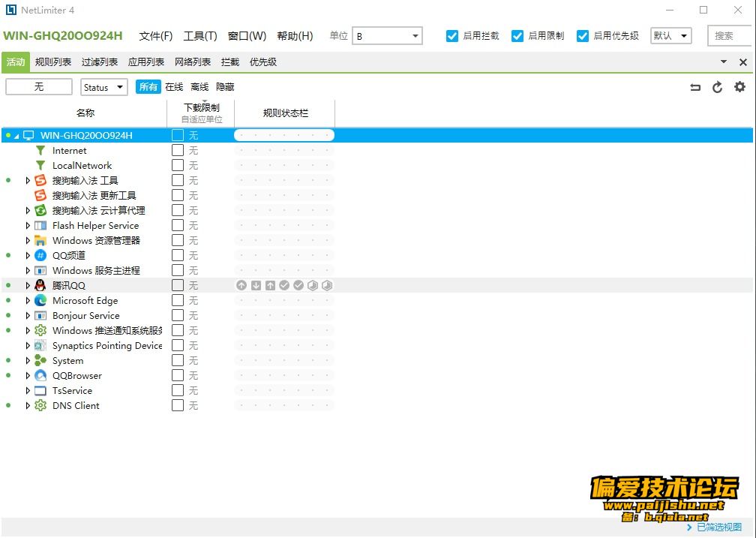
Task: Toggle the 启用优先级 checkbox
Action: [583, 36]
